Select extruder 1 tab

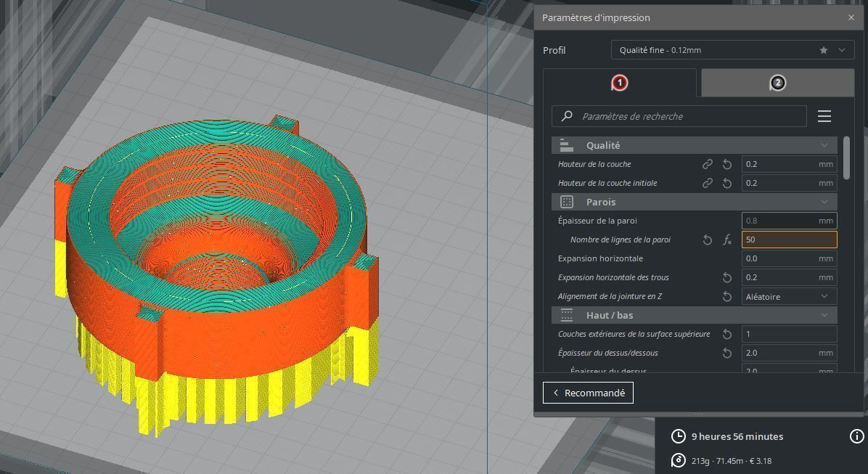tap(620, 83)
